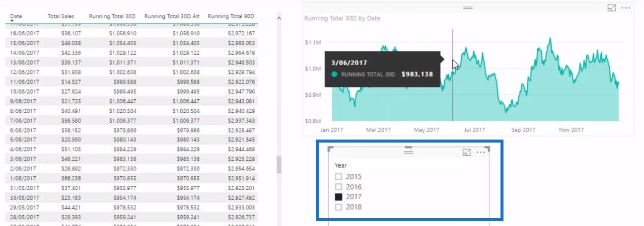Click the $0.8M y-axis label
Screen dimensions: 644x226
point(312,121)
